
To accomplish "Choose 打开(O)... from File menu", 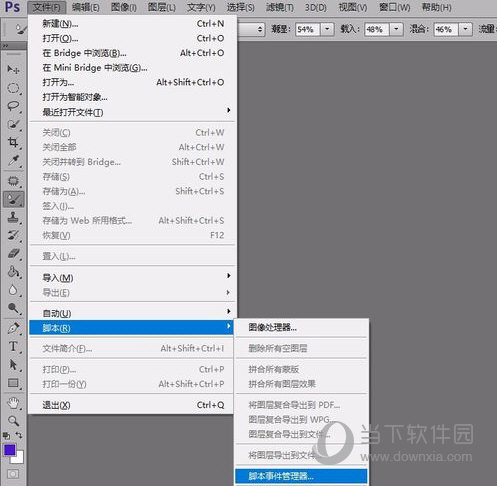I will point(133,38).
